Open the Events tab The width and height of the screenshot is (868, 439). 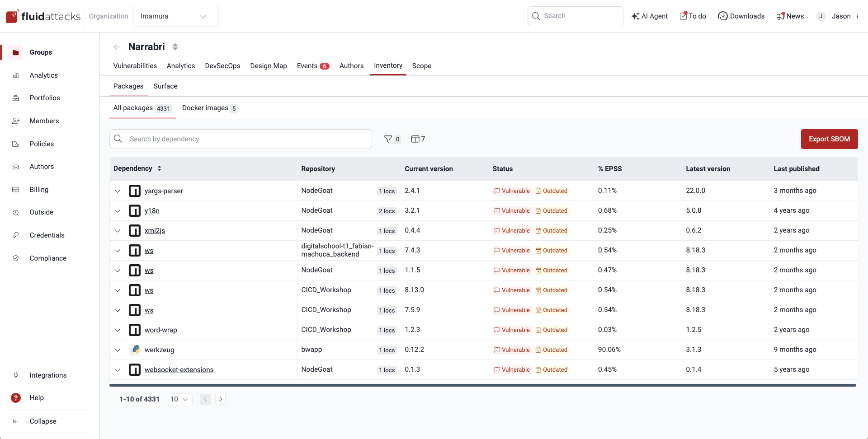pos(313,66)
